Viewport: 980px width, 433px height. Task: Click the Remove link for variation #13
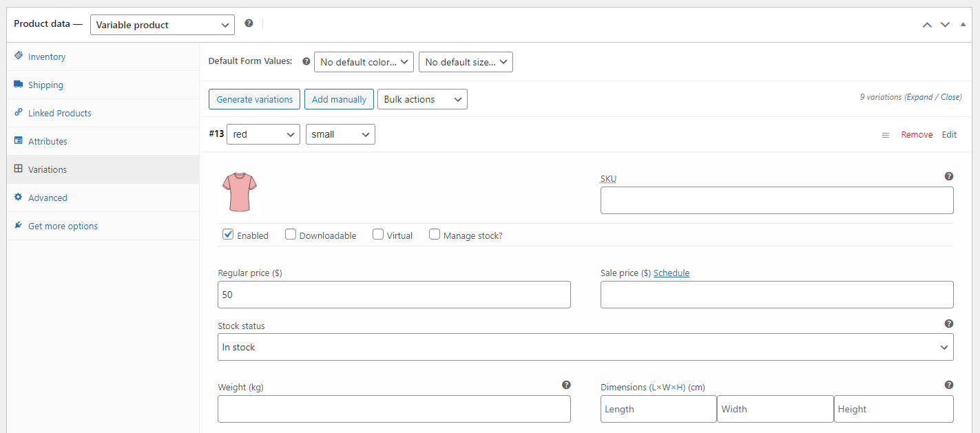[x=917, y=134]
